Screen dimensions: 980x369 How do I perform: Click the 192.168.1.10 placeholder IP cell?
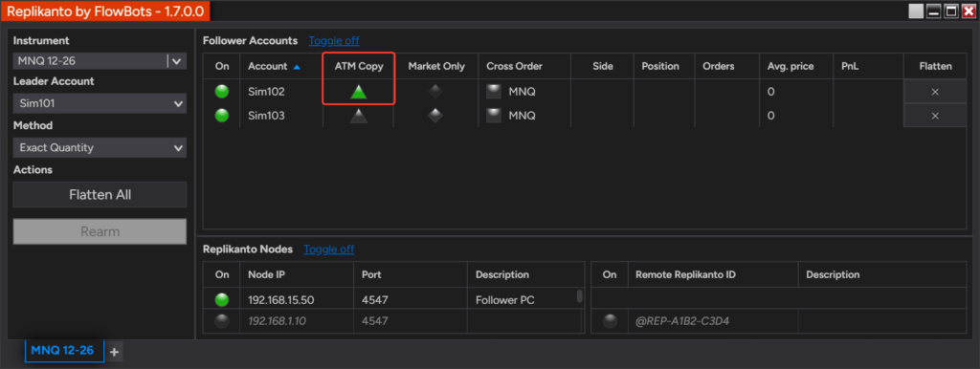pyautogui.click(x=297, y=321)
